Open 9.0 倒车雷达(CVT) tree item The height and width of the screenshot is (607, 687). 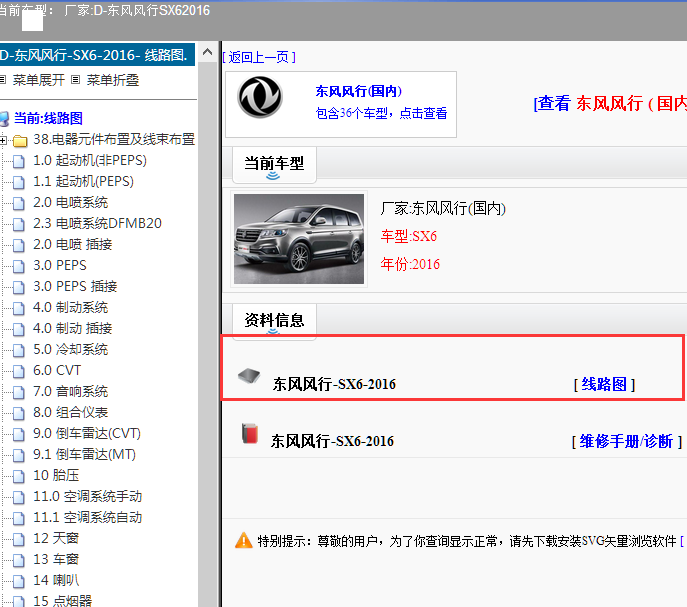(87, 433)
